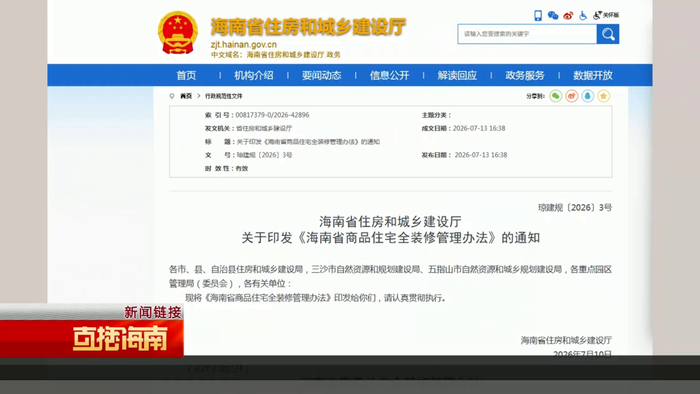The width and height of the screenshot is (700, 394).
Task: Select 成文日期 value 2026-07-13 16:38
Action: click(479, 129)
